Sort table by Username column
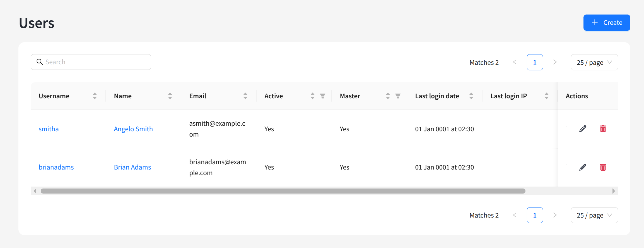 click(95, 96)
